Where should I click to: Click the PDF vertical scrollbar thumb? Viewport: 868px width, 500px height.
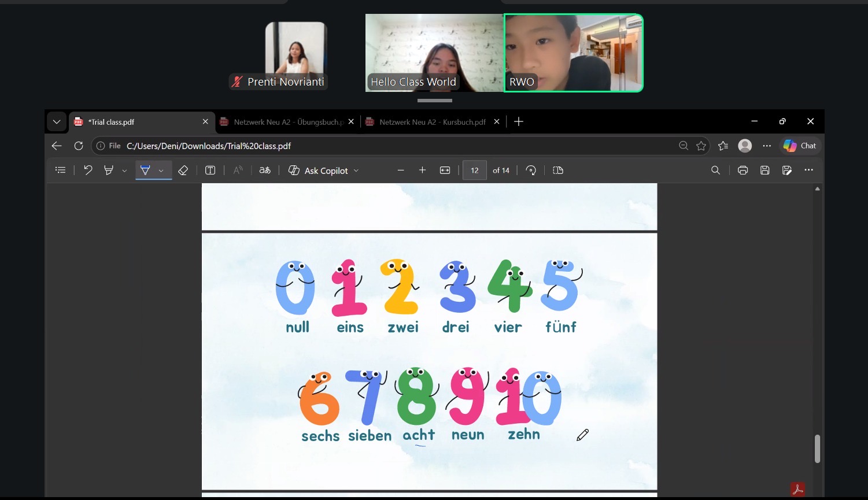817,449
